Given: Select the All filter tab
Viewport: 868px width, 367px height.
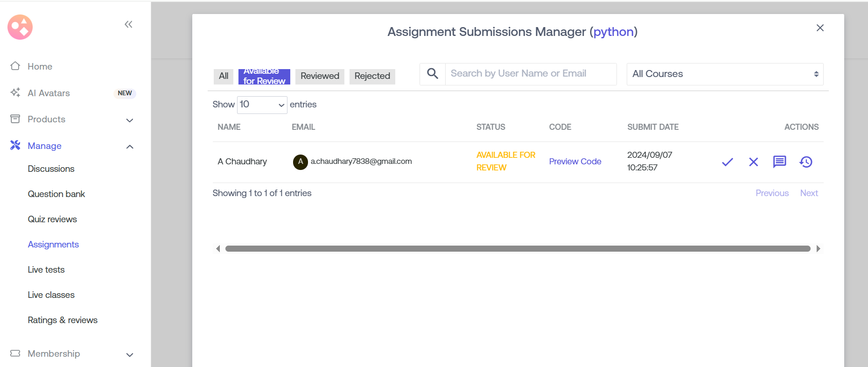Looking at the screenshot, I should 224,76.
